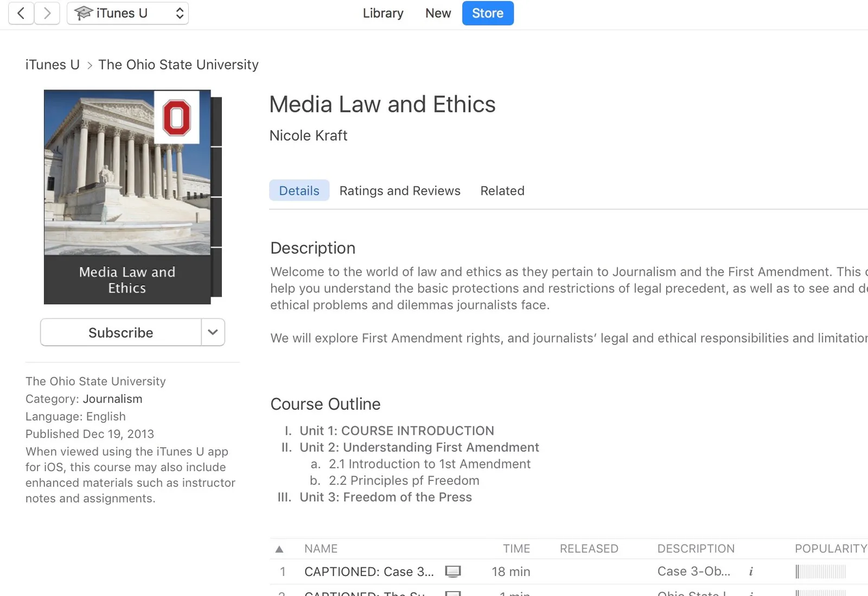This screenshot has width=868, height=596.
Task: Subscribe to the Media Law and Ethics course
Action: click(x=120, y=332)
